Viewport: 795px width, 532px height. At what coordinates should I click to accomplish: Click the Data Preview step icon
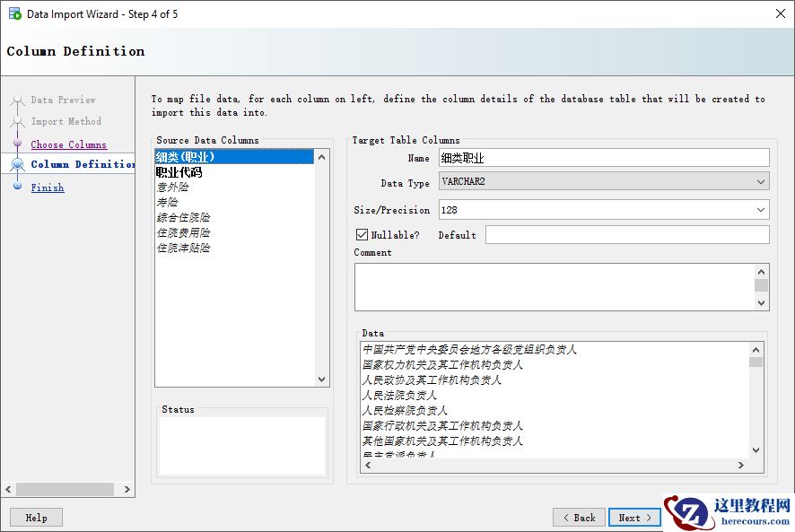17,100
